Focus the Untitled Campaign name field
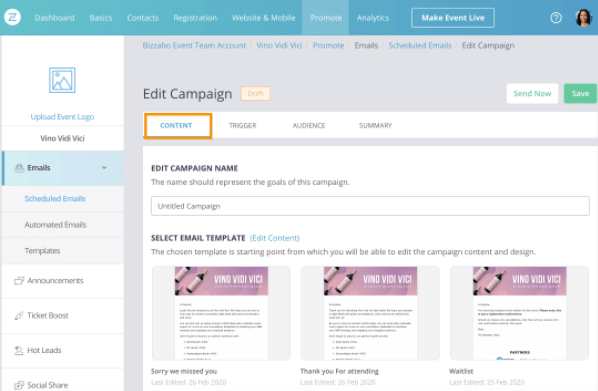The image size is (598, 391). (x=370, y=206)
